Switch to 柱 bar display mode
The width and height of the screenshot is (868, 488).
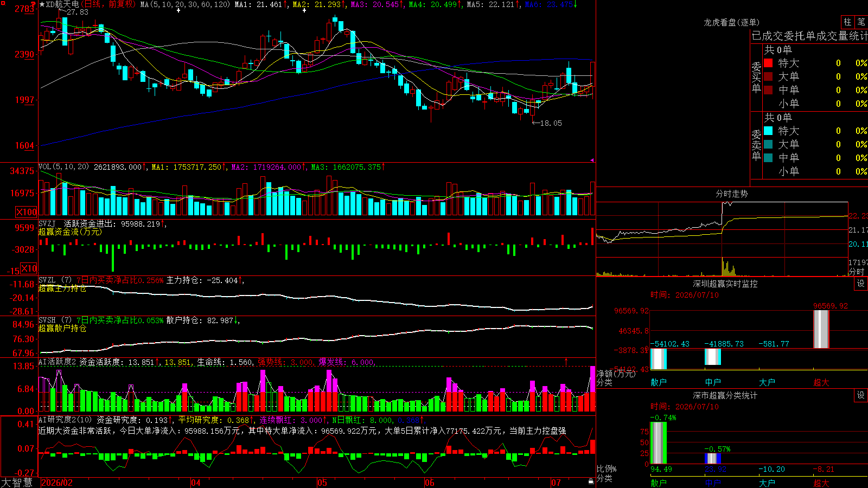coord(847,22)
